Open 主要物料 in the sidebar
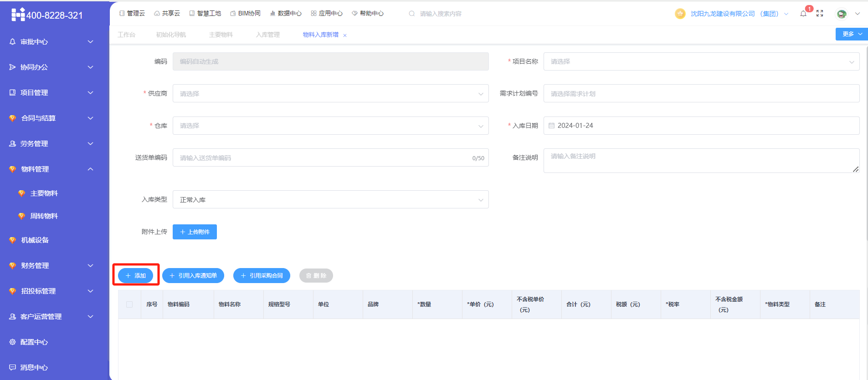 (44, 193)
